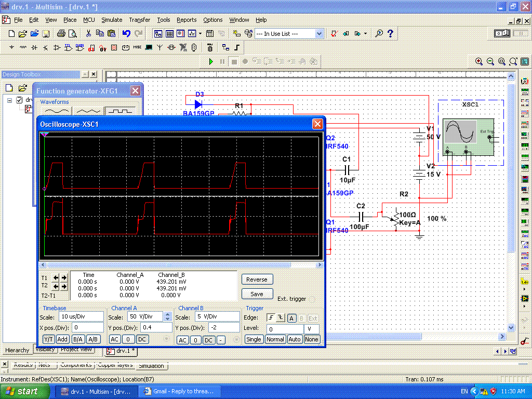The image size is (532, 399).
Task: Open the Spreadsheet view icon
Action: tap(169, 34)
